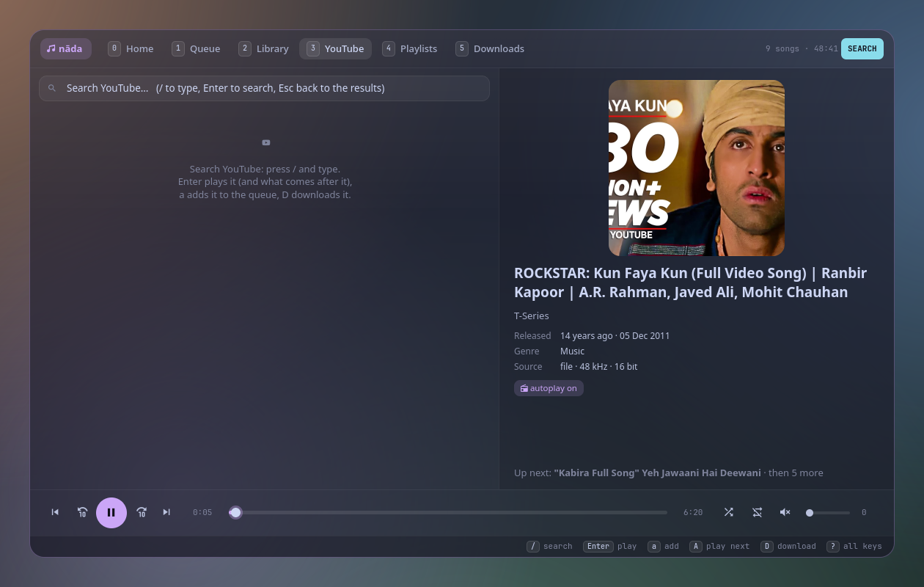Pause playback
The image size is (924, 587).
[x=111, y=512]
